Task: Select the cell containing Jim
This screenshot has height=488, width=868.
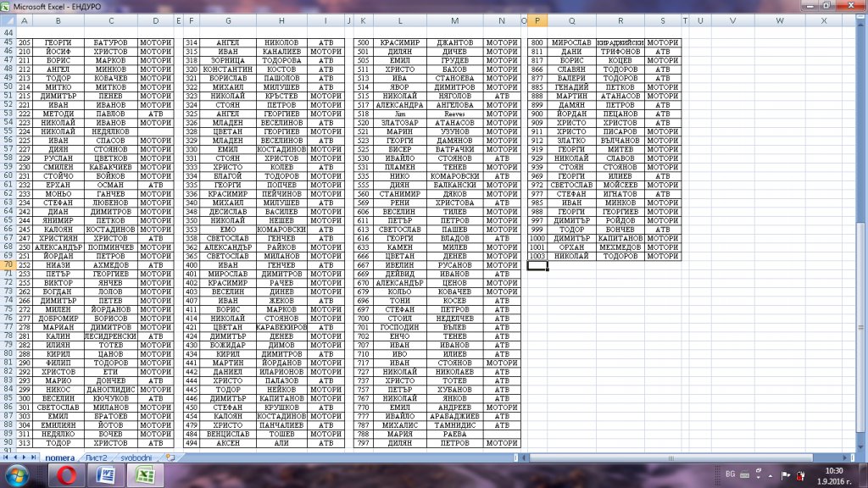Action: click(400, 114)
